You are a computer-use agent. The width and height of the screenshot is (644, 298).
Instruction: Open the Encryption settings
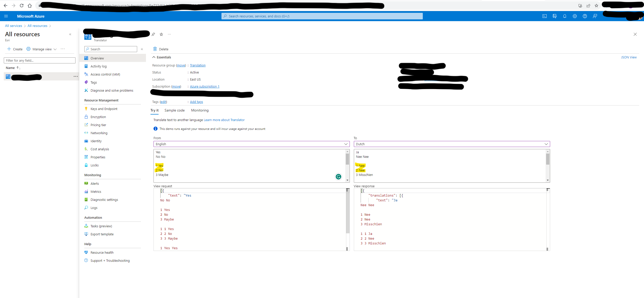point(98,117)
